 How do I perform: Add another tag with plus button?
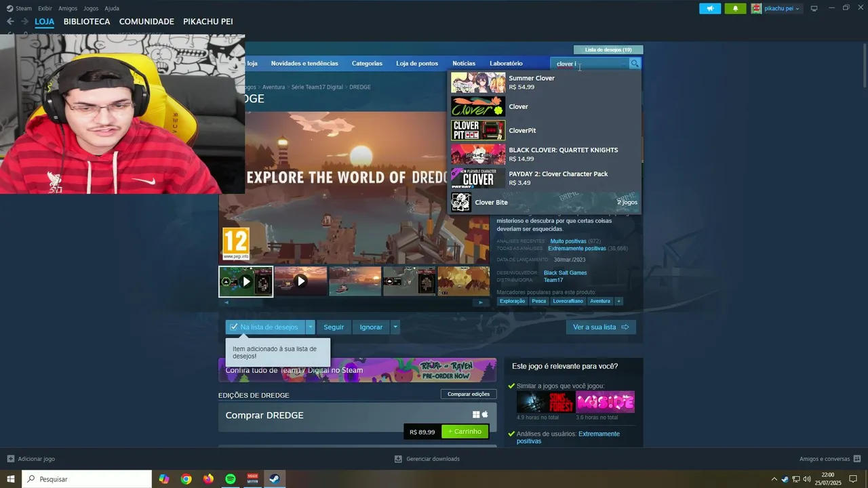tap(618, 301)
